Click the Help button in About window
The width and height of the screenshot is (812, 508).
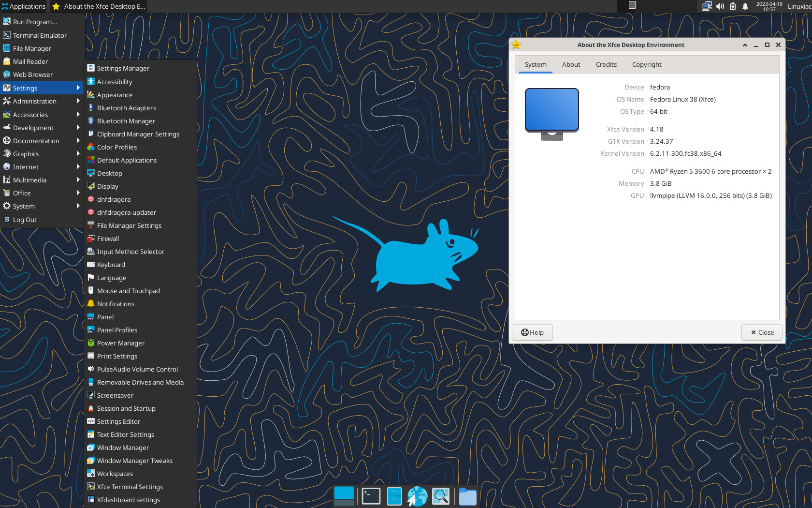coord(532,332)
